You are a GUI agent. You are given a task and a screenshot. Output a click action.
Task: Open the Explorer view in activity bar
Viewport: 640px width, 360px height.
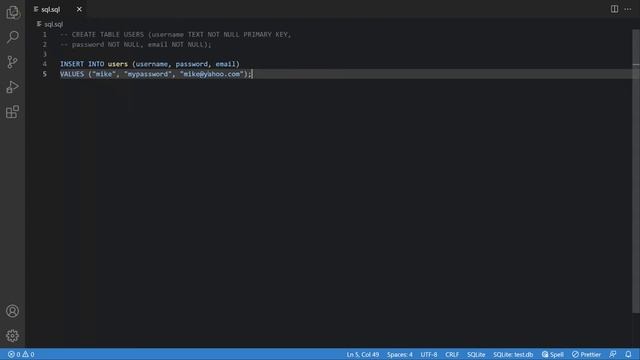pyautogui.click(x=13, y=12)
